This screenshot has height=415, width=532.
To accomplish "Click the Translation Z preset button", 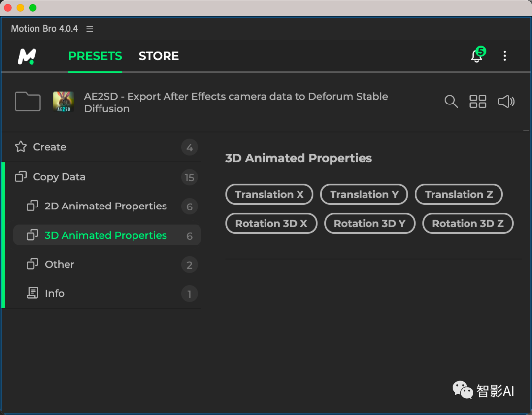I will pyautogui.click(x=459, y=194).
